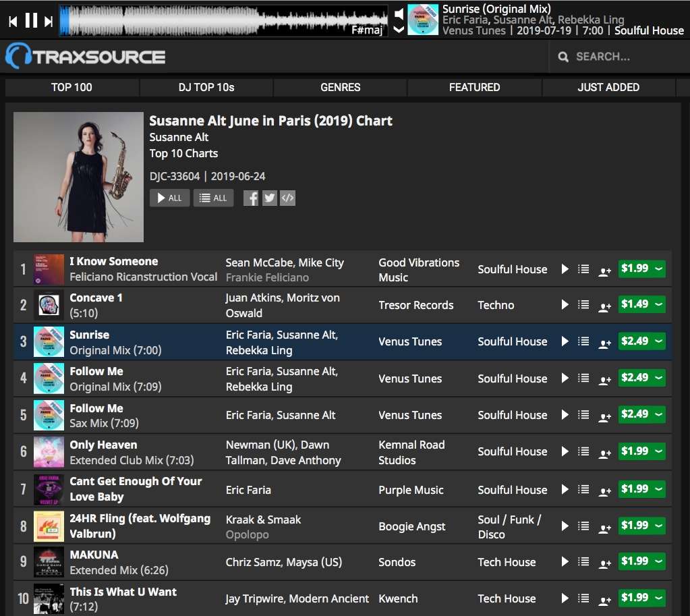Image resolution: width=690 pixels, height=616 pixels.
Task: Open the DJ TOP 10s tab
Action: [x=206, y=87]
